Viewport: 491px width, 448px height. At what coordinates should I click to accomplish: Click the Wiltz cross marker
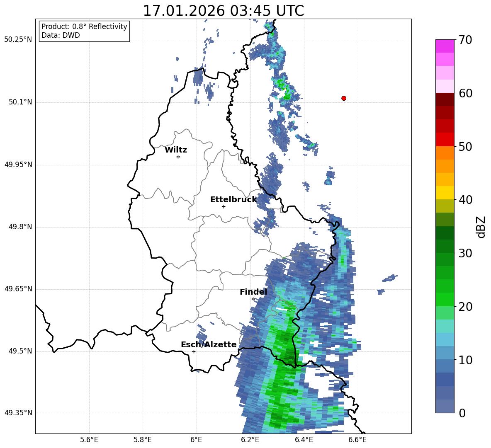coord(178,157)
